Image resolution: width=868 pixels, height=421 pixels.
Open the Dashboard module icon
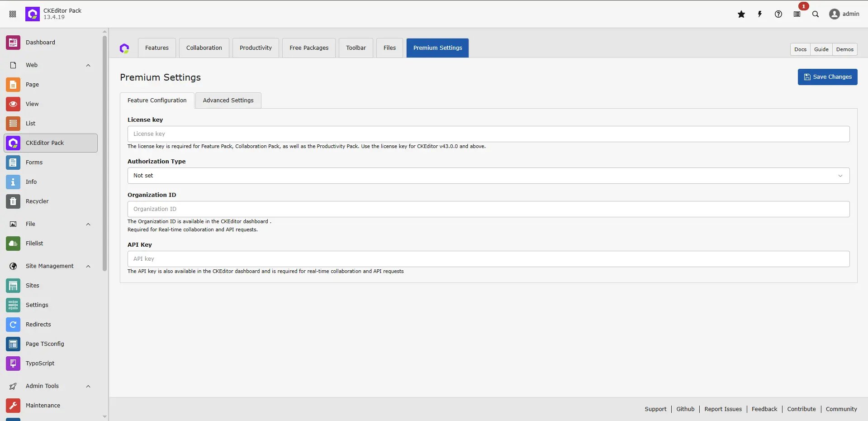click(13, 43)
